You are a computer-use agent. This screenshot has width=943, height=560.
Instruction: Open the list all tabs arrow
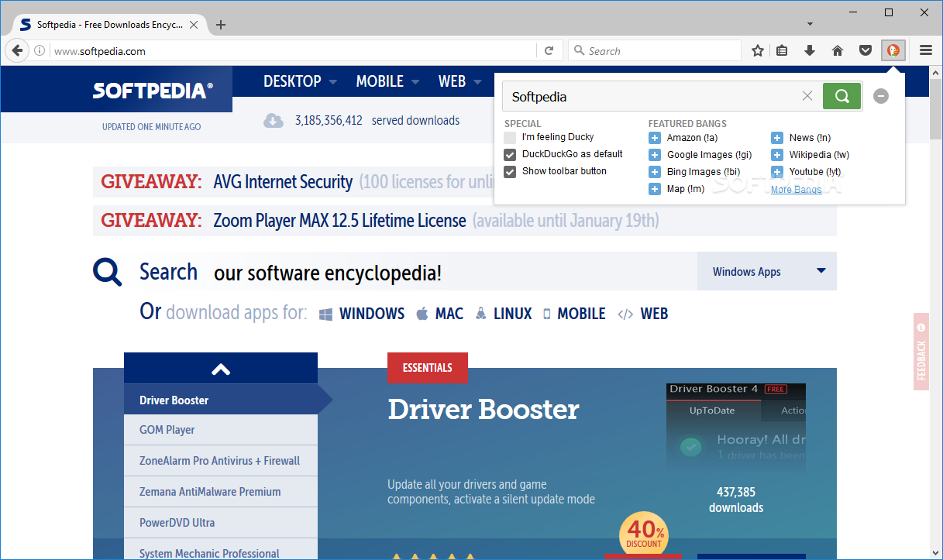coord(810,24)
